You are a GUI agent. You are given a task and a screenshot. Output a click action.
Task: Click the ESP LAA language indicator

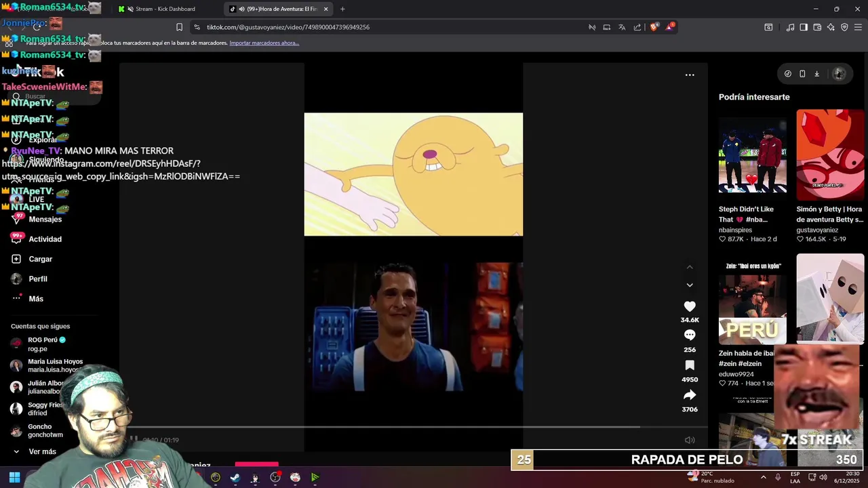[x=795, y=477]
